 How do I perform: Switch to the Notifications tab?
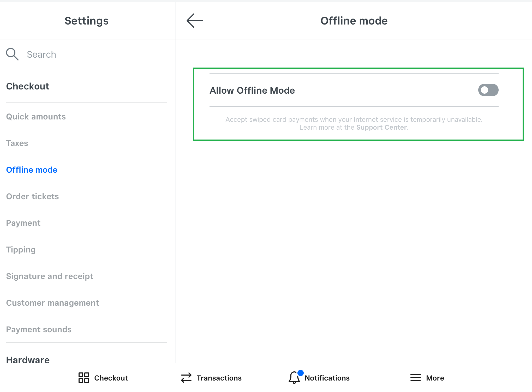327,378
